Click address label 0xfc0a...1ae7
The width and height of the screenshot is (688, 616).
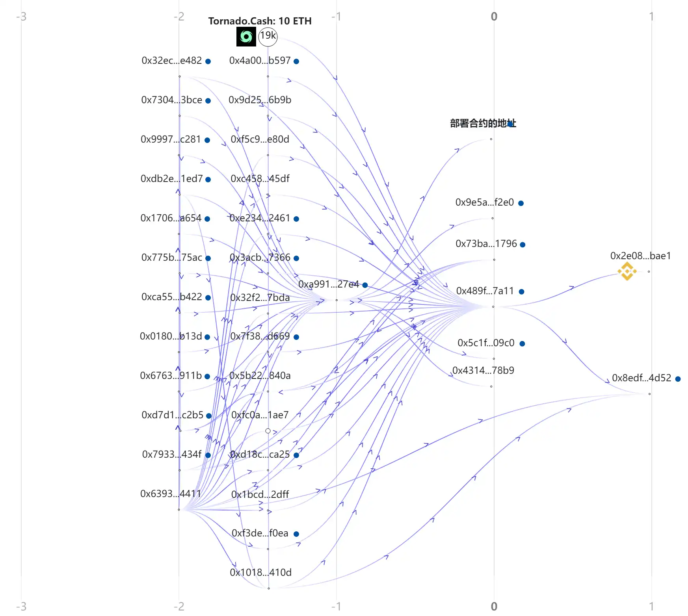tap(260, 415)
